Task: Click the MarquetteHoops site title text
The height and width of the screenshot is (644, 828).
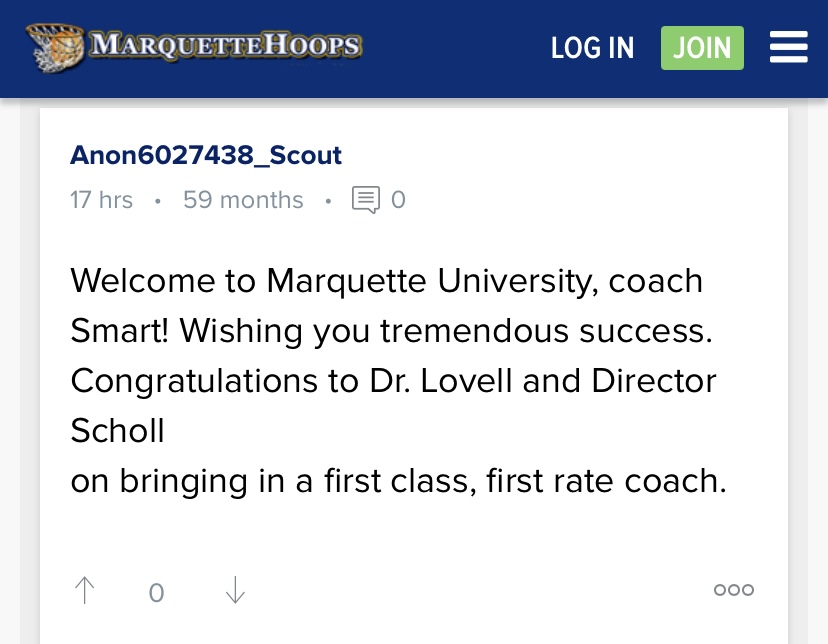Action: tap(225, 46)
